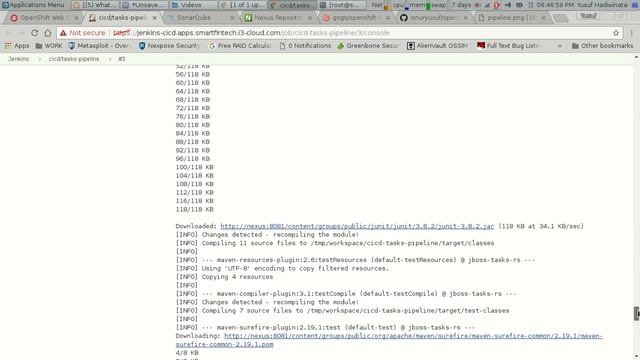Click the scrollbar up arrow
The width and height of the screenshot is (640, 360).
pyautogui.click(x=636, y=58)
